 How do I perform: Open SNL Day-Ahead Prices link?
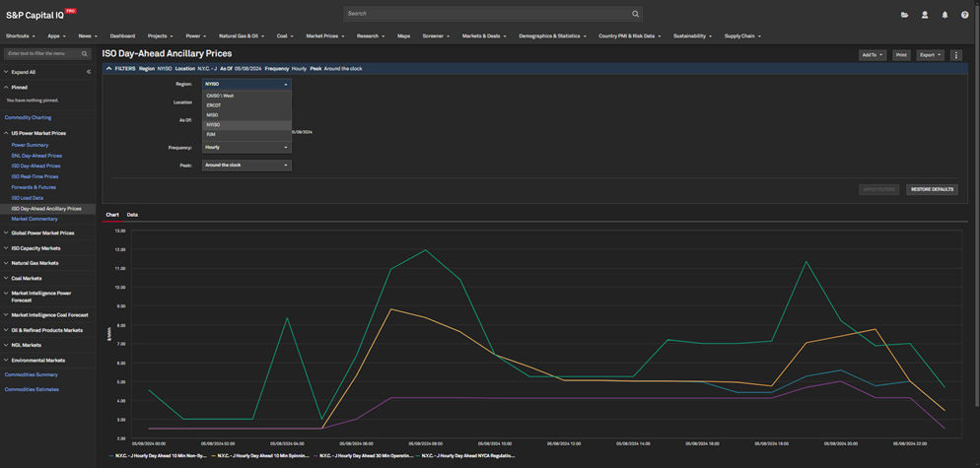36,156
